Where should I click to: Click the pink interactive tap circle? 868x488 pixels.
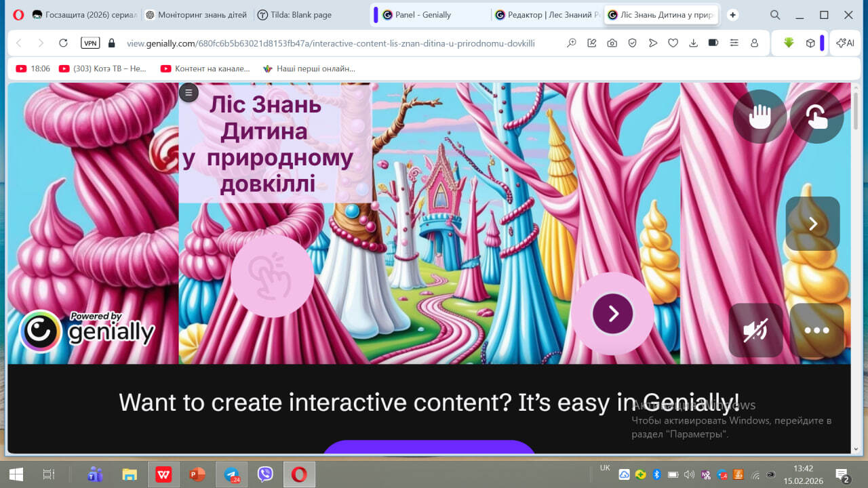tap(272, 276)
